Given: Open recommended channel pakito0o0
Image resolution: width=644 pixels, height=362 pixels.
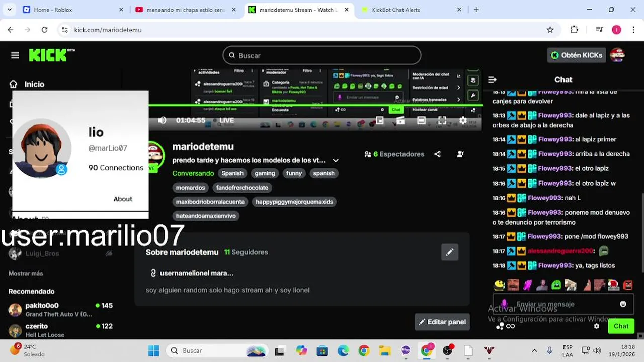Looking at the screenshot, I should pos(60,309).
